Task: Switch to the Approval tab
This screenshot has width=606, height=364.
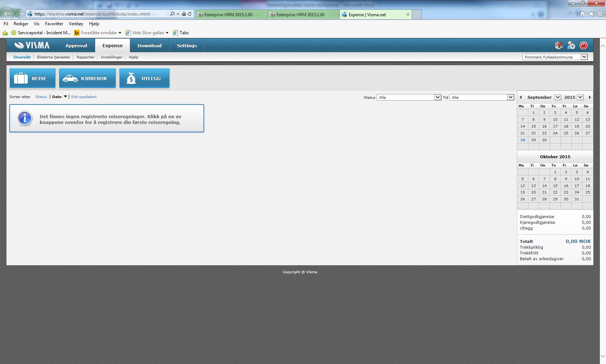Action: coord(76,45)
